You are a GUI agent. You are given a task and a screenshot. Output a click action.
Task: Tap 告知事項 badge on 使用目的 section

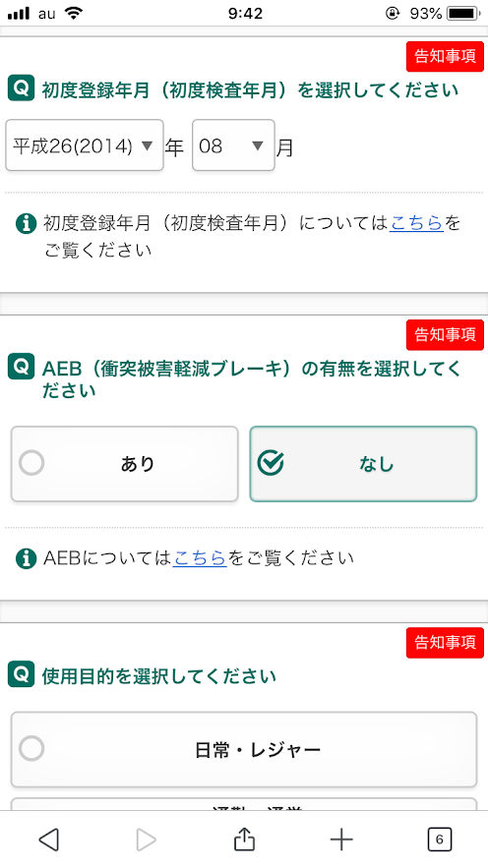point(445,643)
